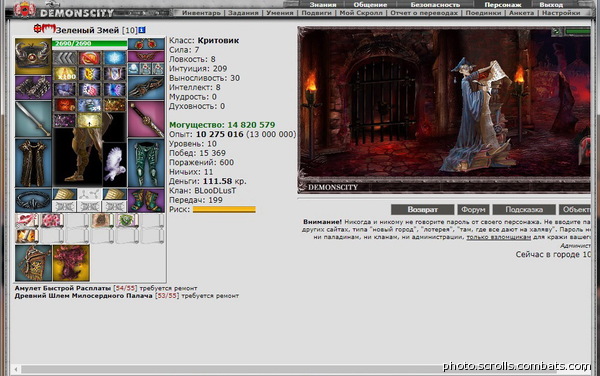Screen dimensions: 600x376
Task: Select the red earrings slot
Action: pos(146,44)
